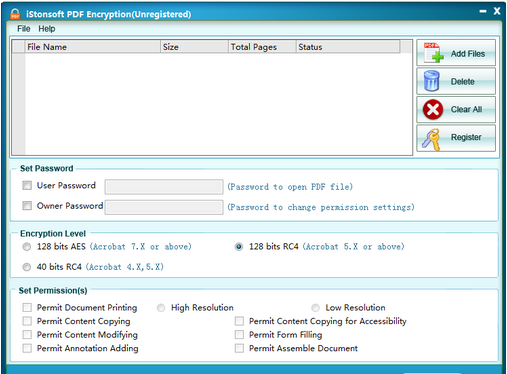
Task: Click the '(Acrobat 7.X or above)' text
Action: pos(141,247)
